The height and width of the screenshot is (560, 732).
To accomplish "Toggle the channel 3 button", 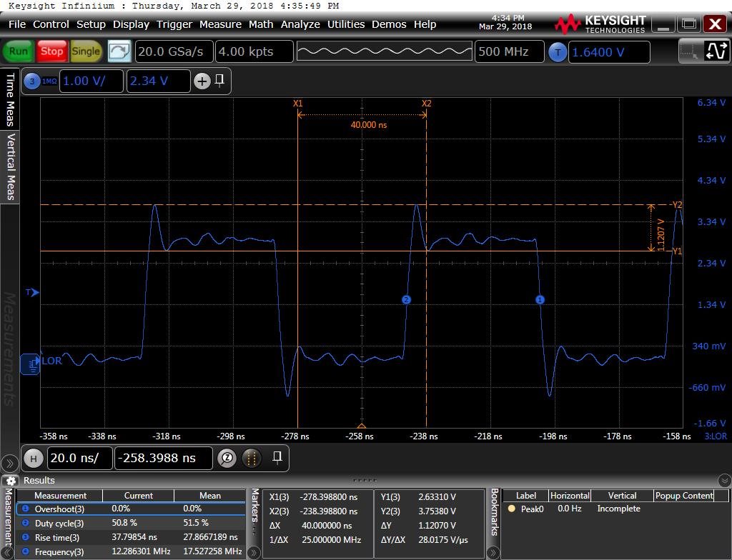I will click(x=31, y=81).
